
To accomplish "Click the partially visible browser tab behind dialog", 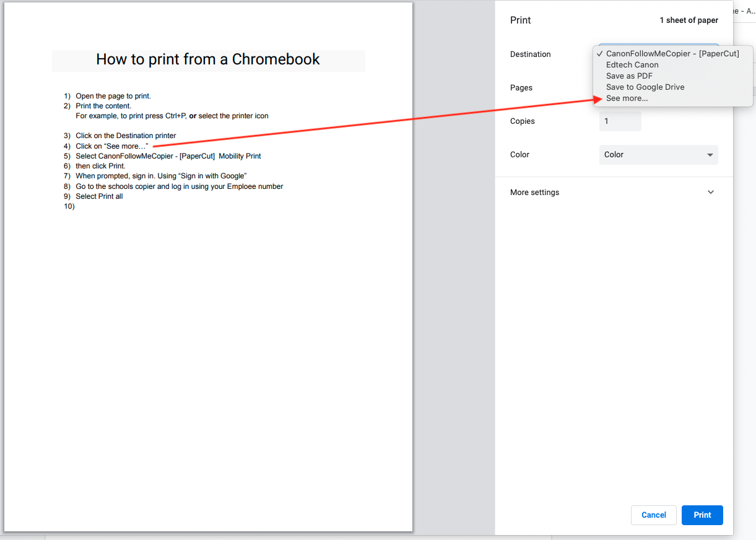I will point(743,11).
